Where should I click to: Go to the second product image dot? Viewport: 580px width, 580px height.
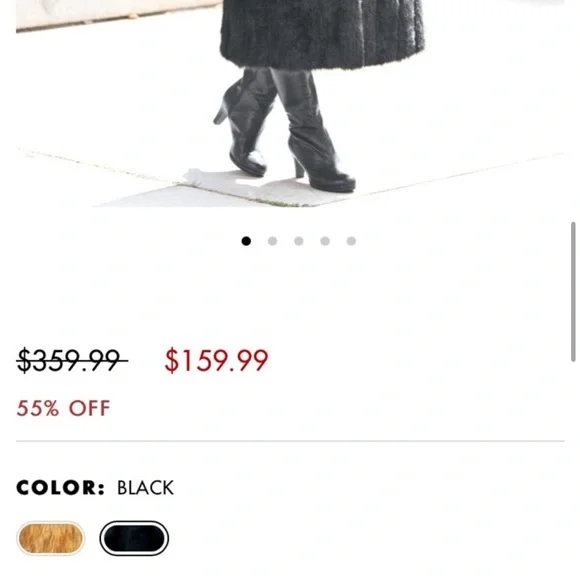coord(272,241)
